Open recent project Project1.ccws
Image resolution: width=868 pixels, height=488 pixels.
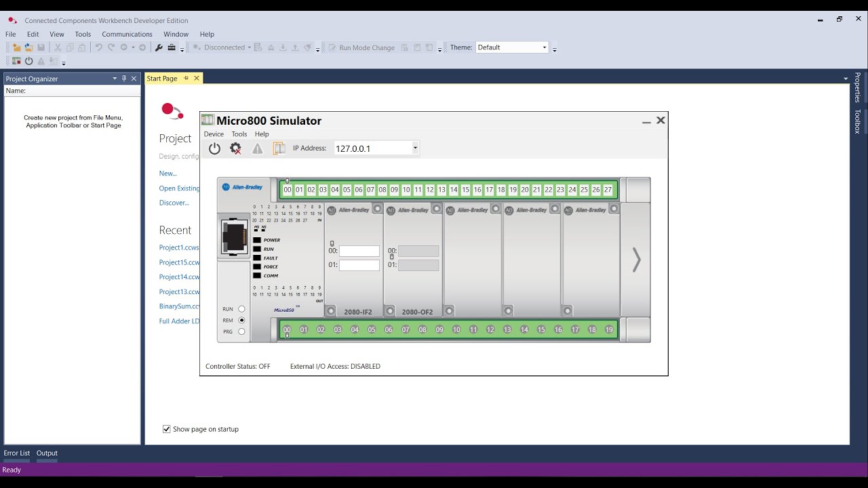pos(179,247)
